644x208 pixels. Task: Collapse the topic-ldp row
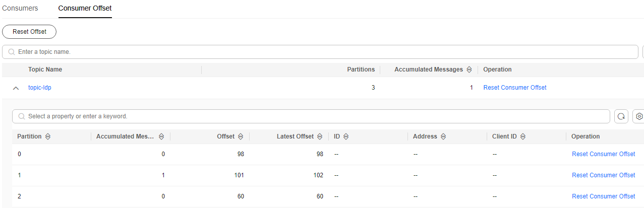[x=16, y=88]
